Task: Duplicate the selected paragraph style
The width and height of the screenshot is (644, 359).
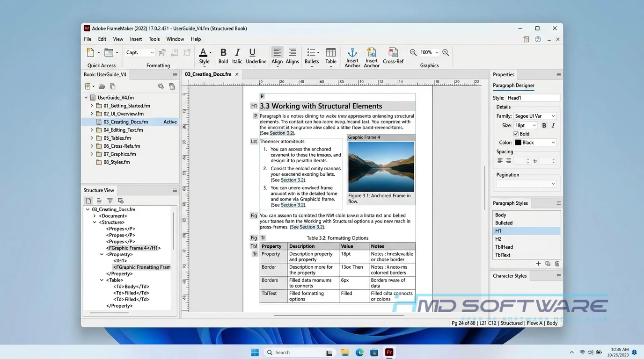Action: tap(548, 264)
